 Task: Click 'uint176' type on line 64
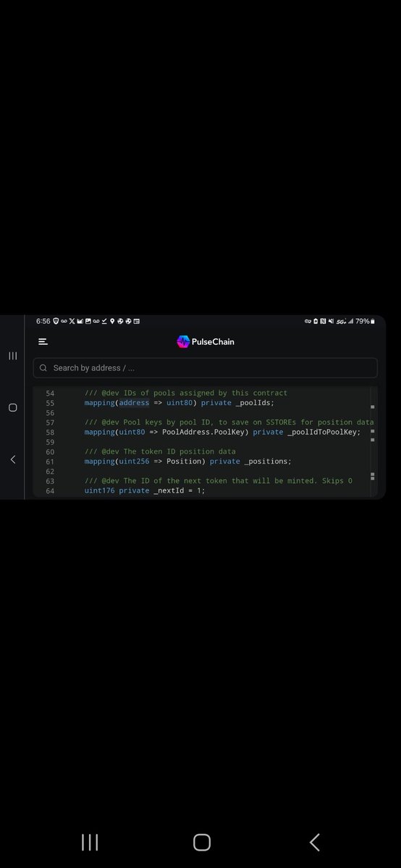click(99, 490)
